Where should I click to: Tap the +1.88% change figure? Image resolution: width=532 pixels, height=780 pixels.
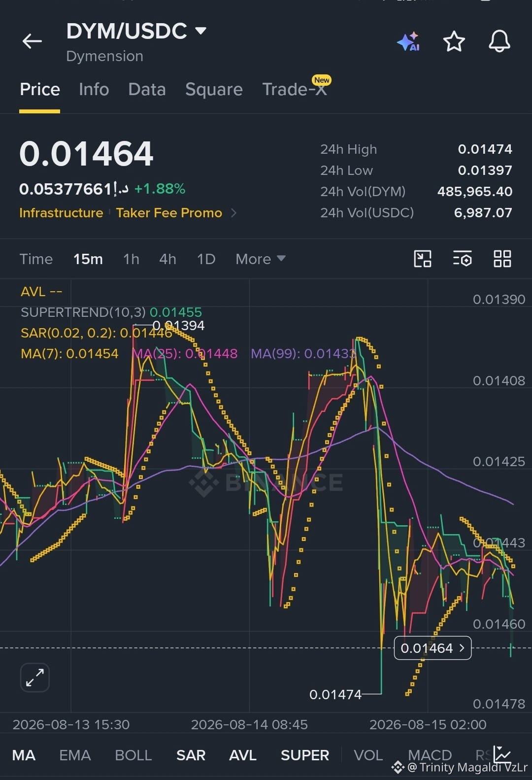tap(160, 189)
